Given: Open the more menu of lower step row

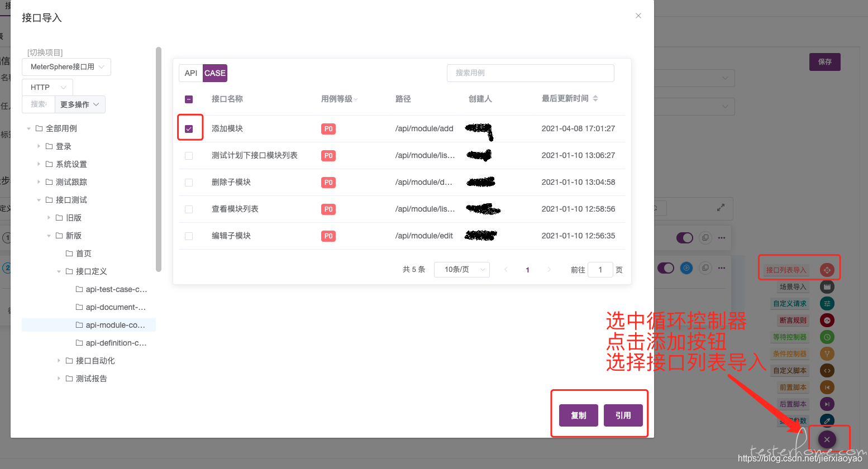Looking at the screenshot, I should click(722, 268).
